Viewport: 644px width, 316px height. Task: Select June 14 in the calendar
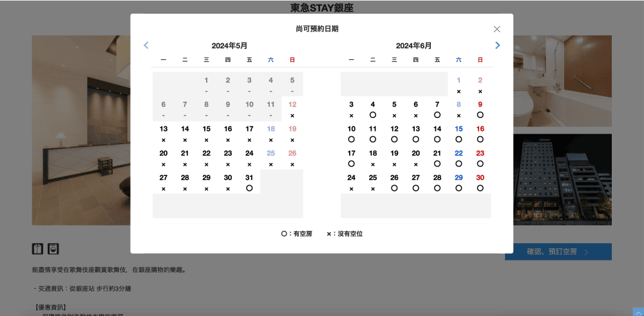[x=437, y=133]
